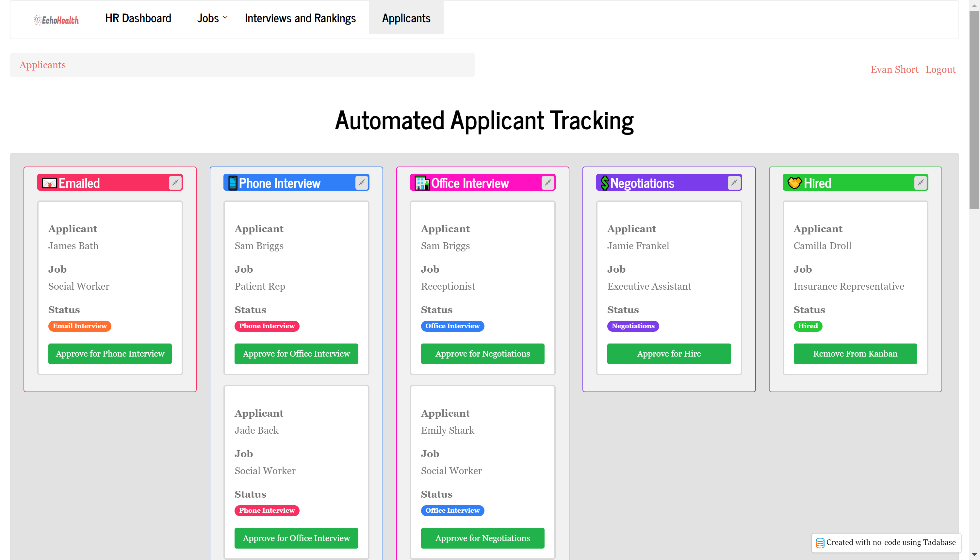Approve James Bath for Phone Interview

point(110,353)
